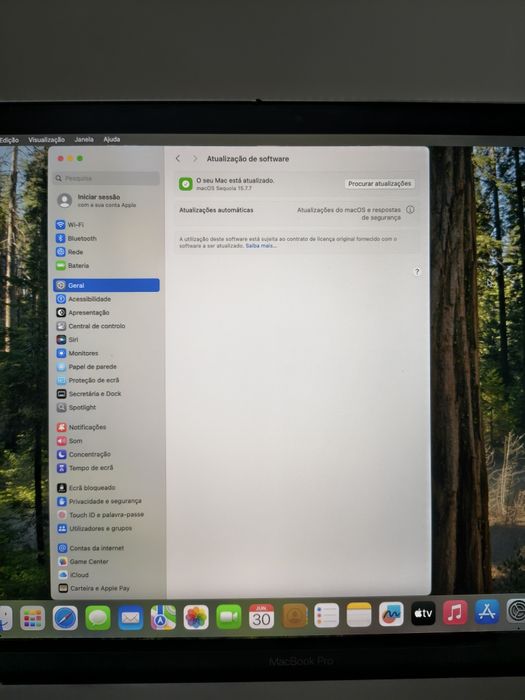
Task: Open Wi-Fi settings in sidebar
Action: tap(106, 225)
